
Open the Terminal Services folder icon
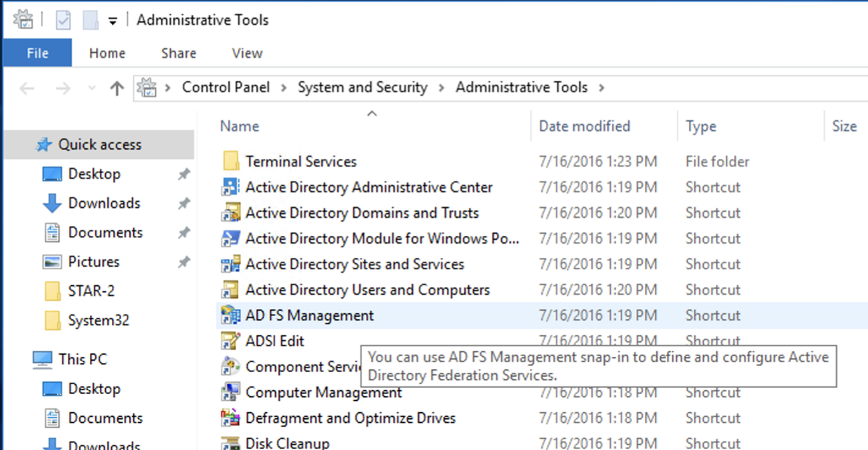click(233, 161)
